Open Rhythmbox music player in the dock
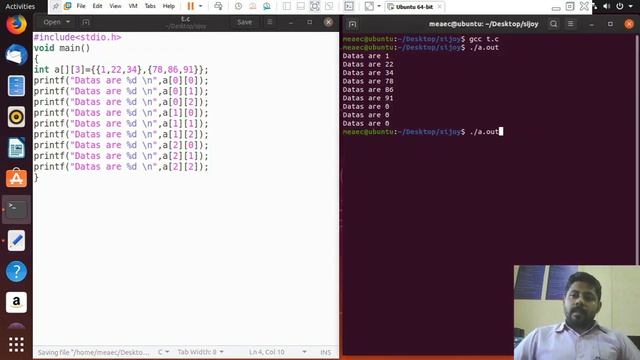 click(x=16, y=117)
